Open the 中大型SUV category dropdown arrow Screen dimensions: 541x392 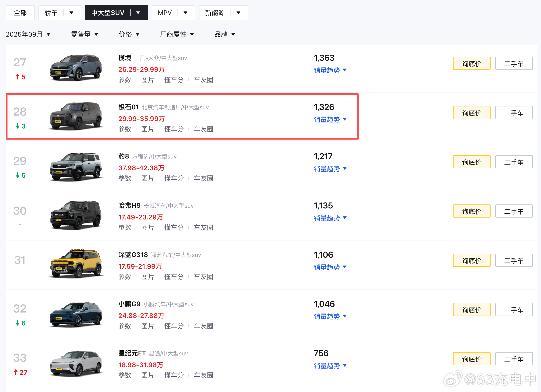[138, 13]
